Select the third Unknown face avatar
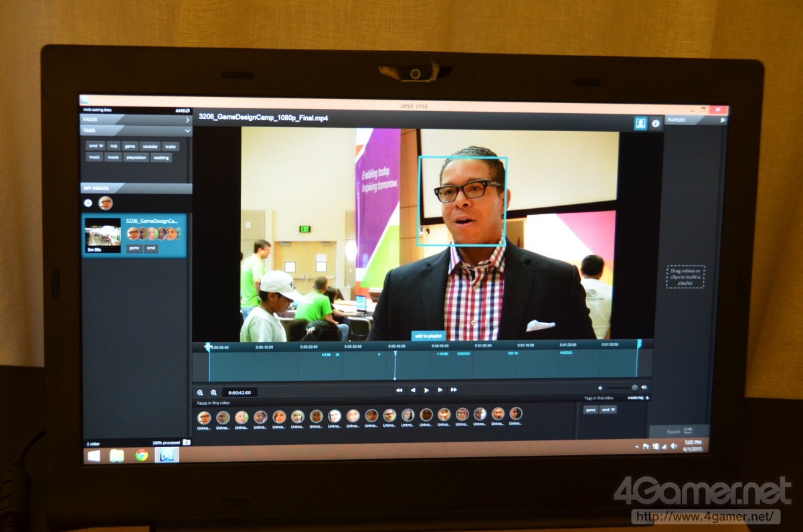Viewport: 803px width, 532px height. (x=242, y=417)
